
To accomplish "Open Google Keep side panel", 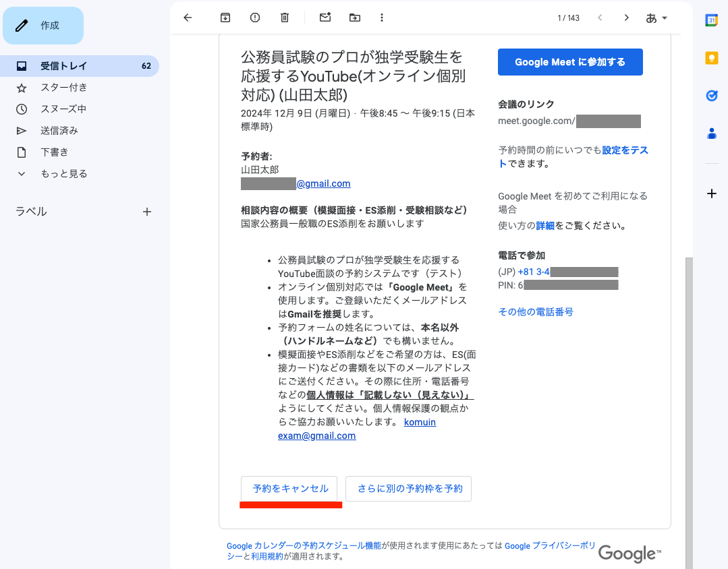I will pyautogui.click(x=711, y=57).
